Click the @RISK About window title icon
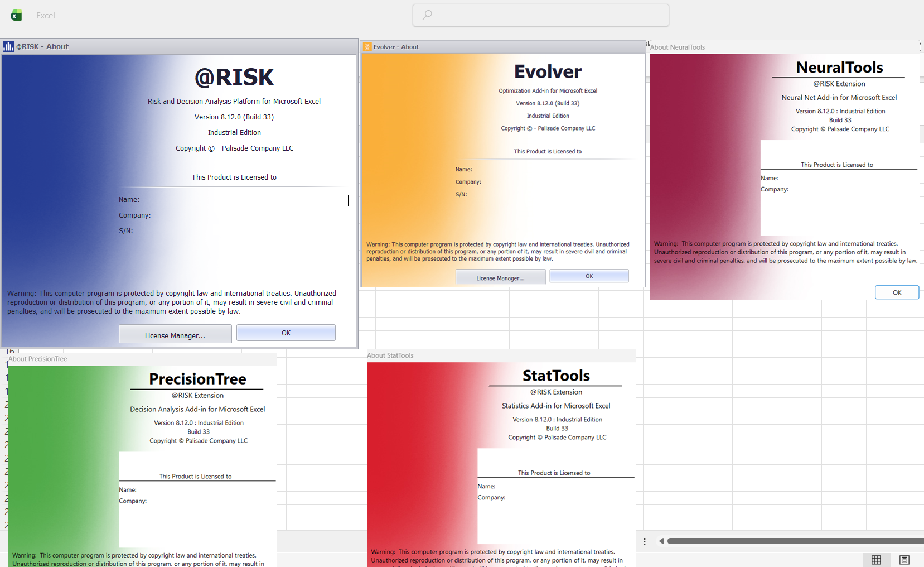Viewport: 924px width, 567px height. coord(8,46)
